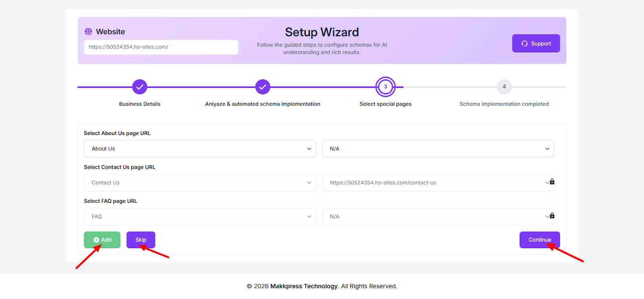The height and width of the screenshot is (299, 644).
Task: Click the plus icon in Add button
Action: tap(96, 240)
